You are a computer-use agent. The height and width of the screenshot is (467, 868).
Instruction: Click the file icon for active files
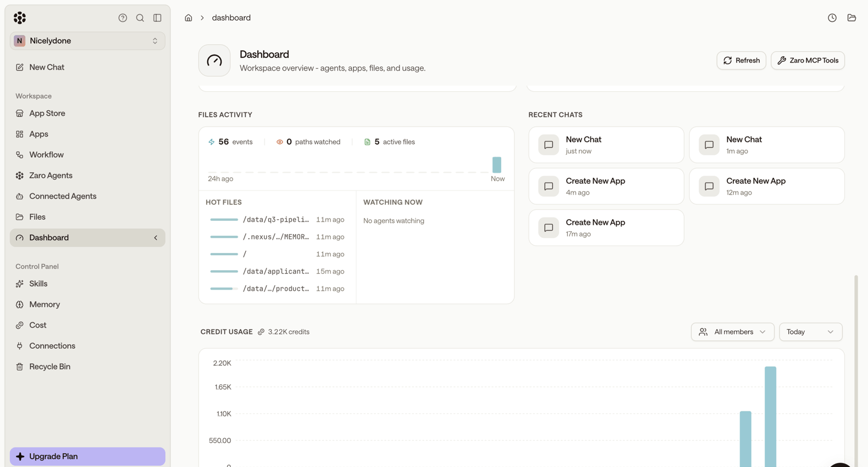click(367, 142)
